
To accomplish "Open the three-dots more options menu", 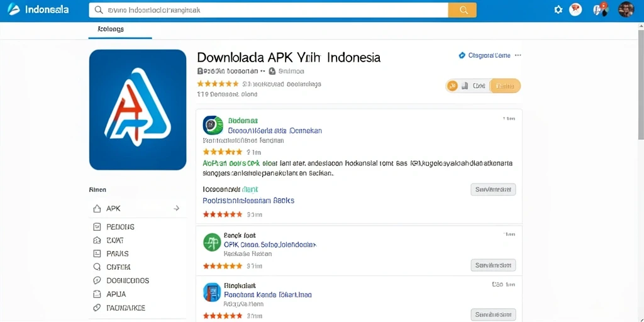I will [x=518, y=55].
